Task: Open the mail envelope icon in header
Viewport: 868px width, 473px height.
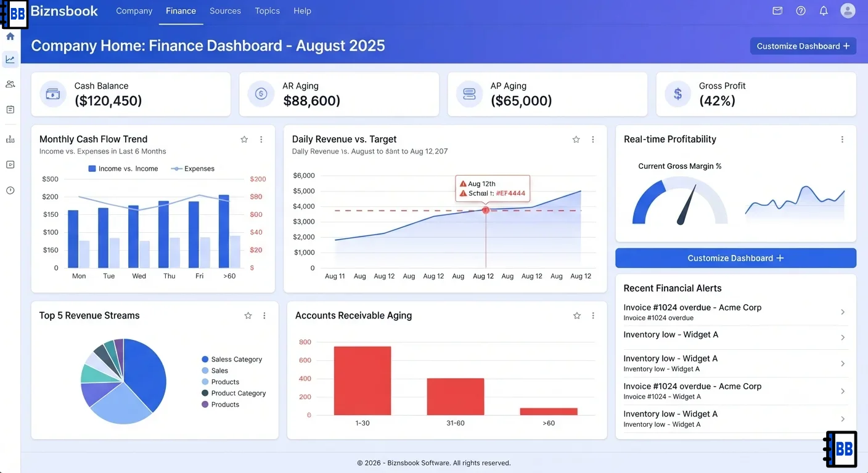Action: [x=777, y=10]
